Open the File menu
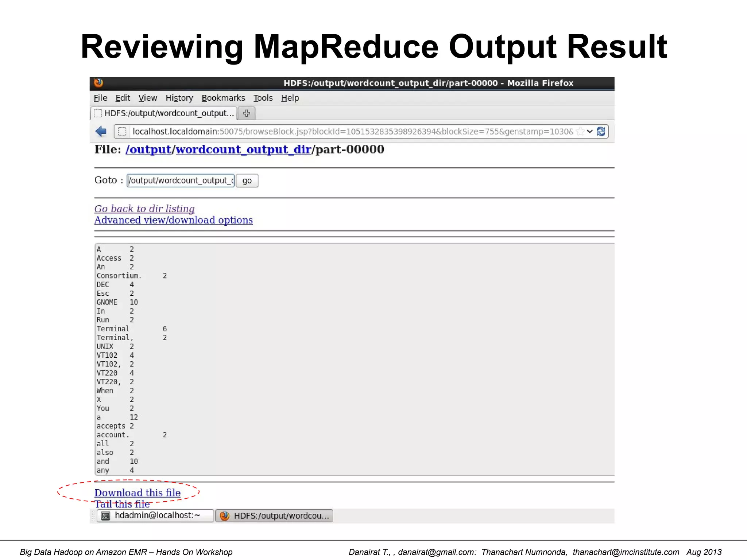Image resolution: width=747 pixels, height=560 pixels. (x=100, y=98)
